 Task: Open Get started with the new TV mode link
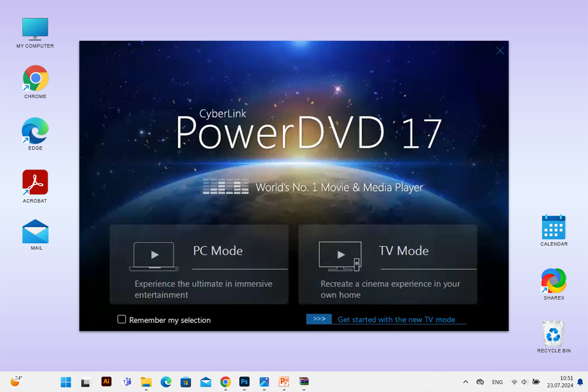click(x=396, y=320)
